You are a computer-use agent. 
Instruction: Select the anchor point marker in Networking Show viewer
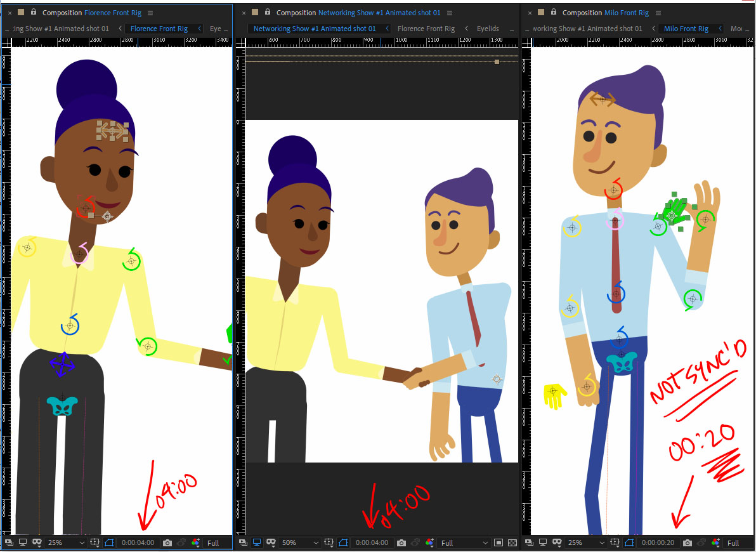point(497,380)
